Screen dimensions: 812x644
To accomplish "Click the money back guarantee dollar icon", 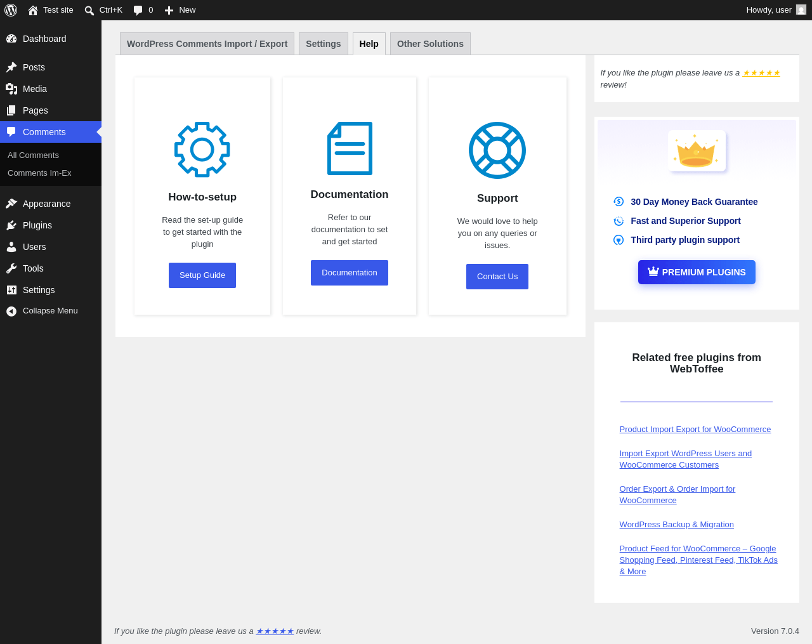I will click(619, 202).
